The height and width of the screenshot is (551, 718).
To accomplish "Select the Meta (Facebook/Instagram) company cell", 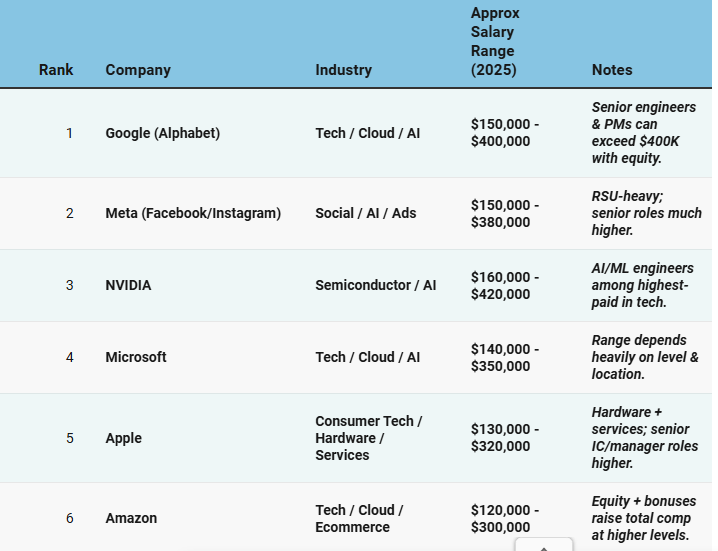I will [x=193, y=213].
